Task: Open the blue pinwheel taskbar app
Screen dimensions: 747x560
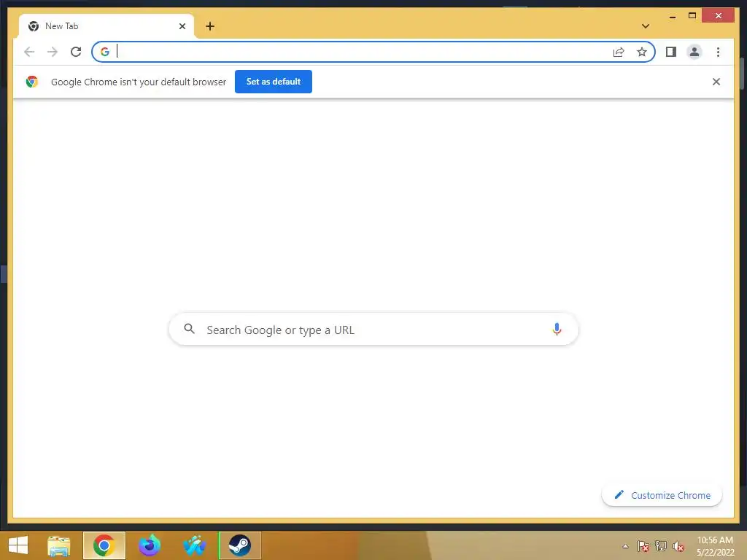Action: click(x=194, y=545)
